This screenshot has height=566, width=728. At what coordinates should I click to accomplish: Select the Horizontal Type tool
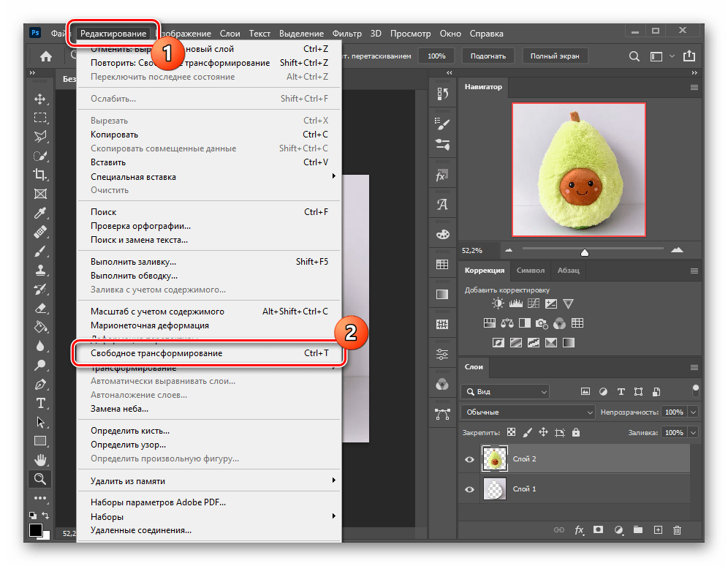40,403
